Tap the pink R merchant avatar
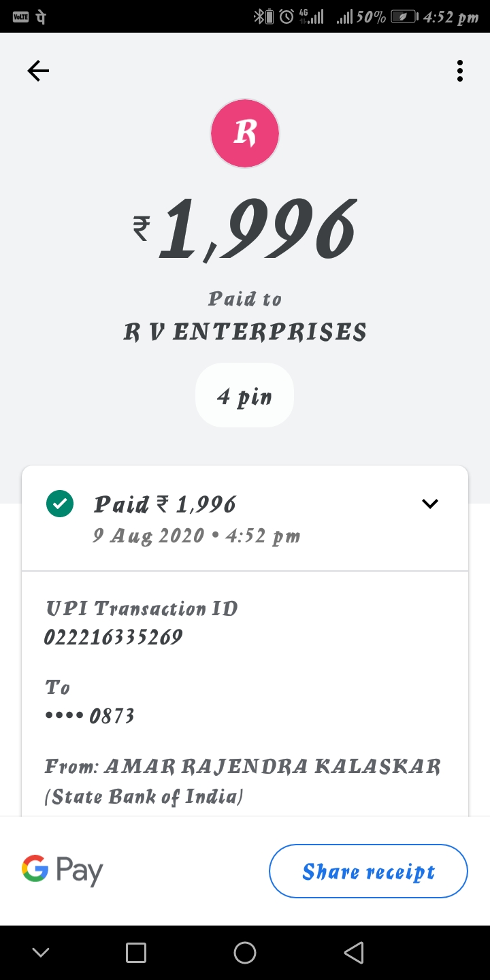Screen dimensions: 490x980 (x=245, y=133)
